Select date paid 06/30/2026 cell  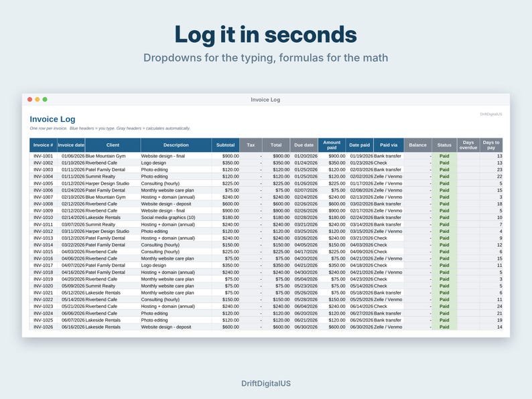click(361, 327)
